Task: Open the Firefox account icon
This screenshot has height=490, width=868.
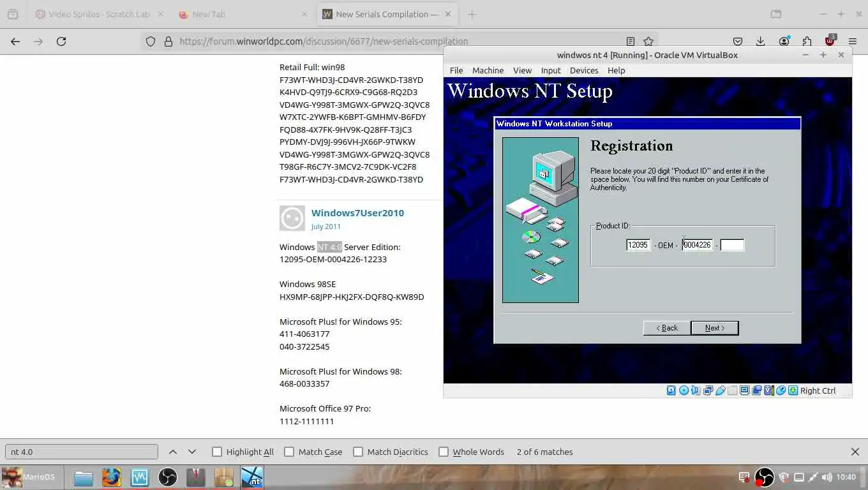Action: tap(784, 41)
